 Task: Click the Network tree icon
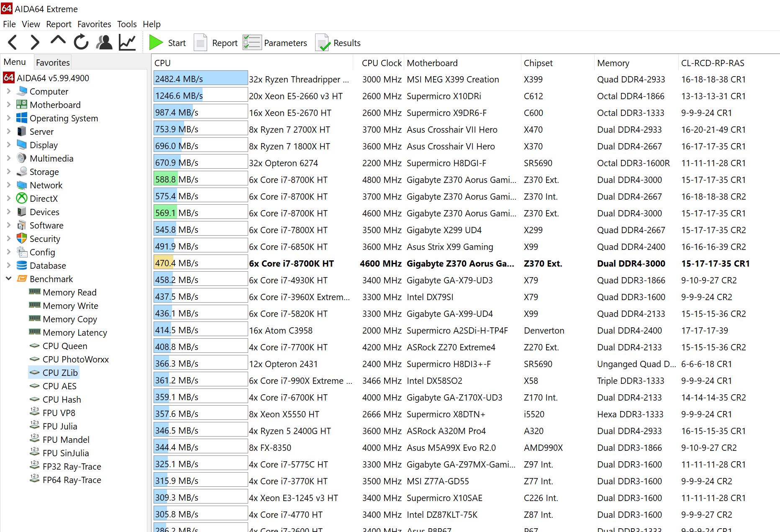coord(22,185)
